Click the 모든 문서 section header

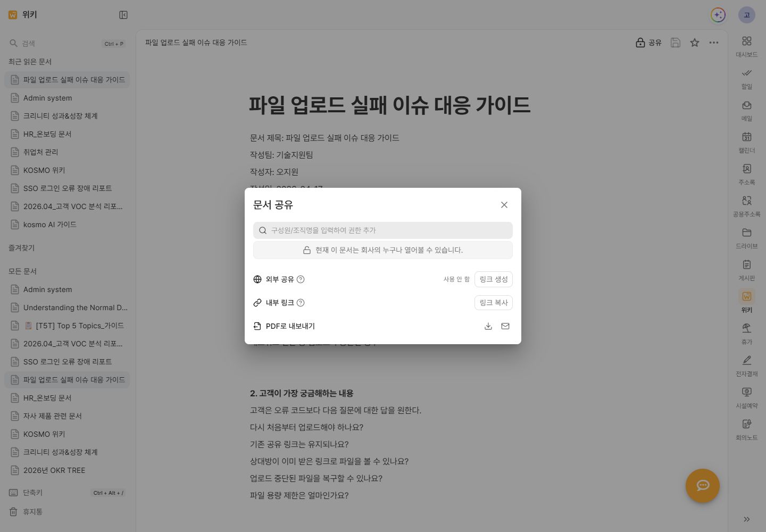click(22, 271)
